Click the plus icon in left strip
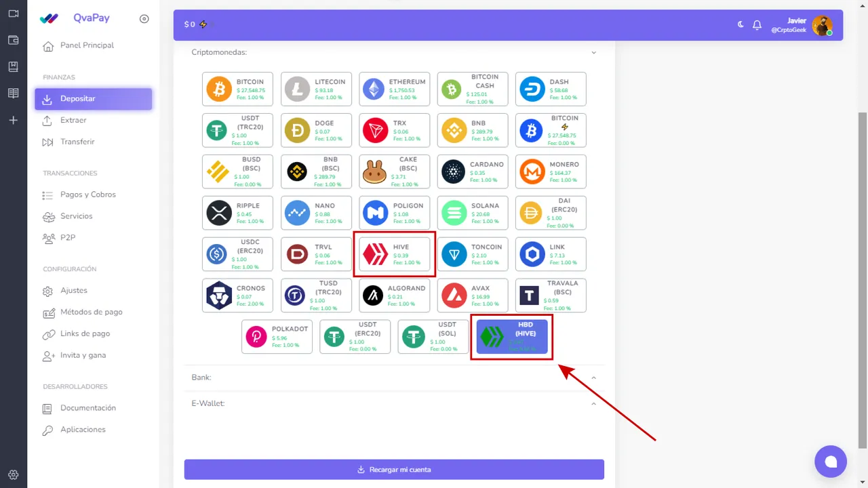 (13, 120)
